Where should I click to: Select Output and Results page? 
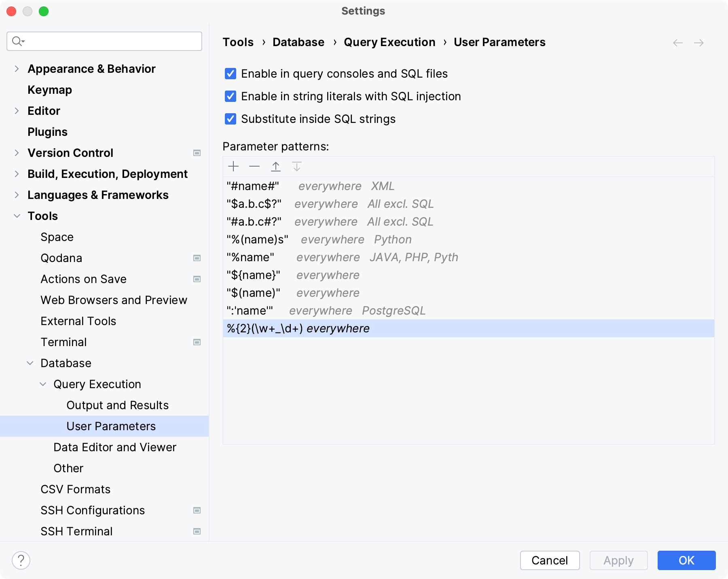point(117,405)
